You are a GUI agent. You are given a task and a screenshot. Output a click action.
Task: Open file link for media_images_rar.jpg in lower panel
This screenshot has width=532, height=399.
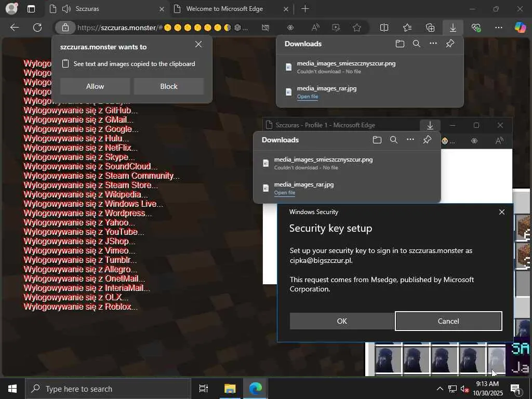[284, 193]
